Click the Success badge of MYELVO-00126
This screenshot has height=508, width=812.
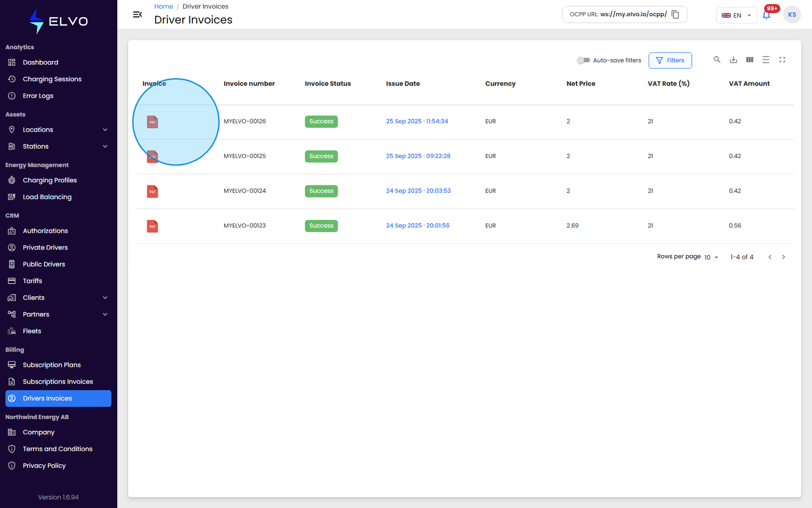(x=321, y=122)
